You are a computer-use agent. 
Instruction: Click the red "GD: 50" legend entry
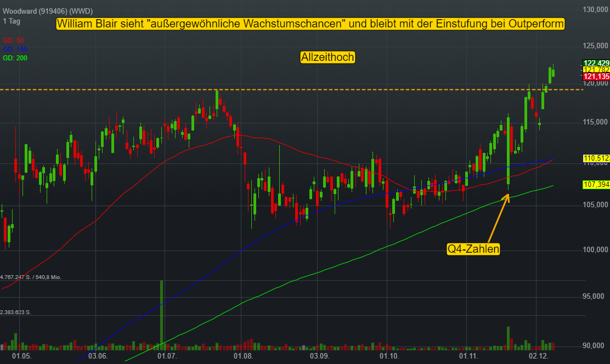pos(13,41)
